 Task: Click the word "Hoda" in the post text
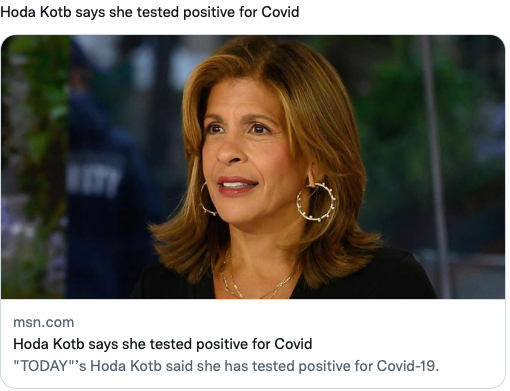(18, 12)
